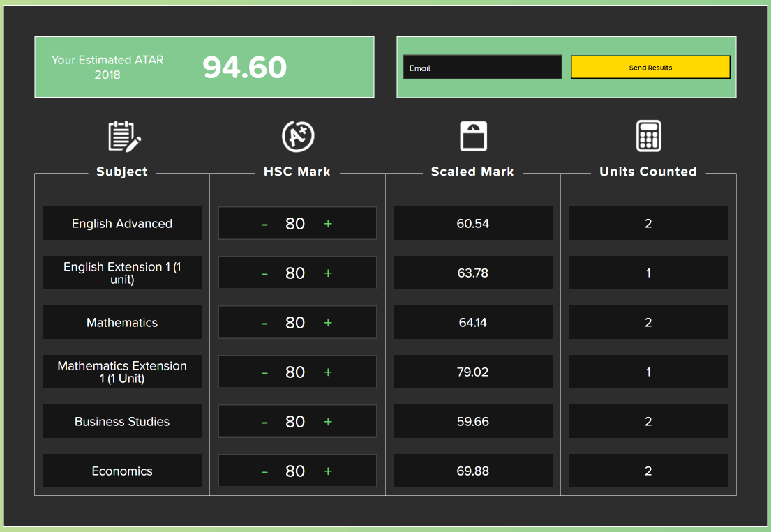Click the Send Results button
Screen dimensions: 771x532
pyautogui.click(x=650, y=68)
